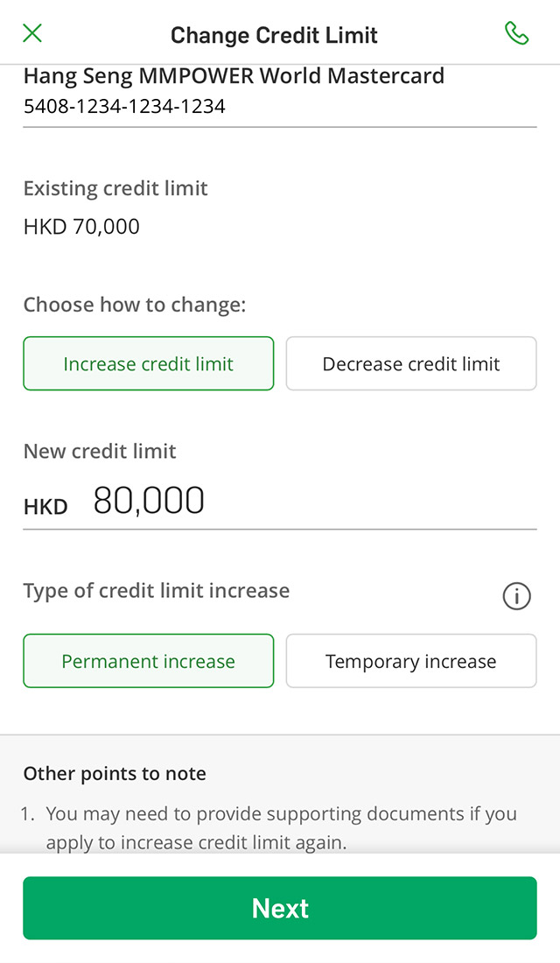Choose Temporary increase type

point(411,661)
